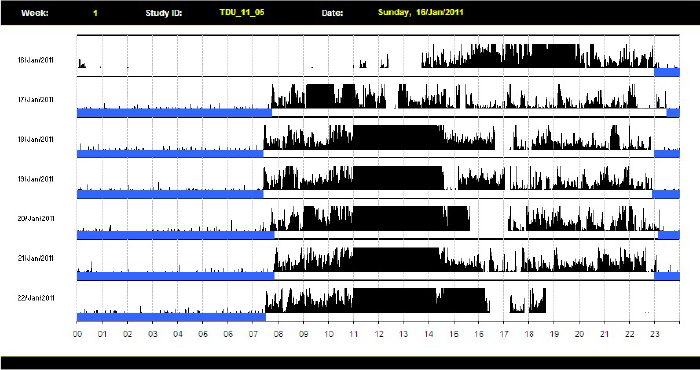Click the blue sleep bar in 22/Jan/2011 row
The height and width of the screenshot is (370, 700).
[171, 317]
